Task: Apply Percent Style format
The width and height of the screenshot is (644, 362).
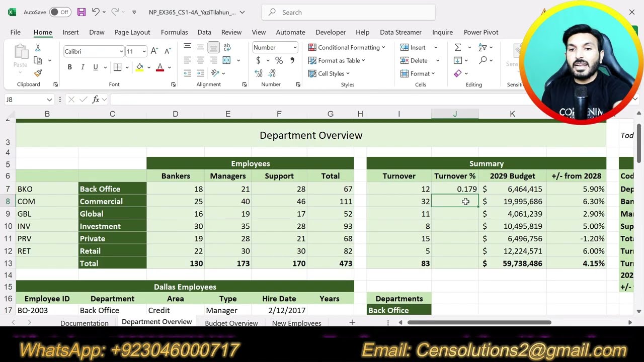Action: tap(279, 60)
